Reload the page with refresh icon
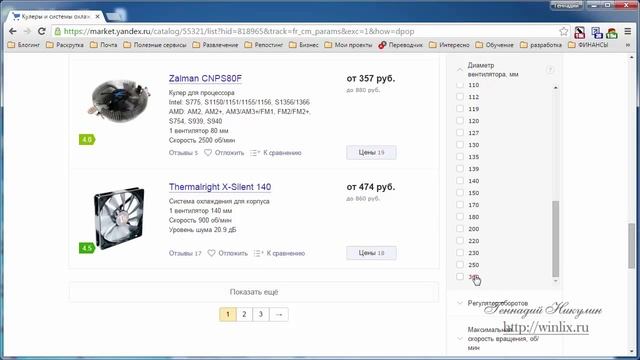 (42, 31)
